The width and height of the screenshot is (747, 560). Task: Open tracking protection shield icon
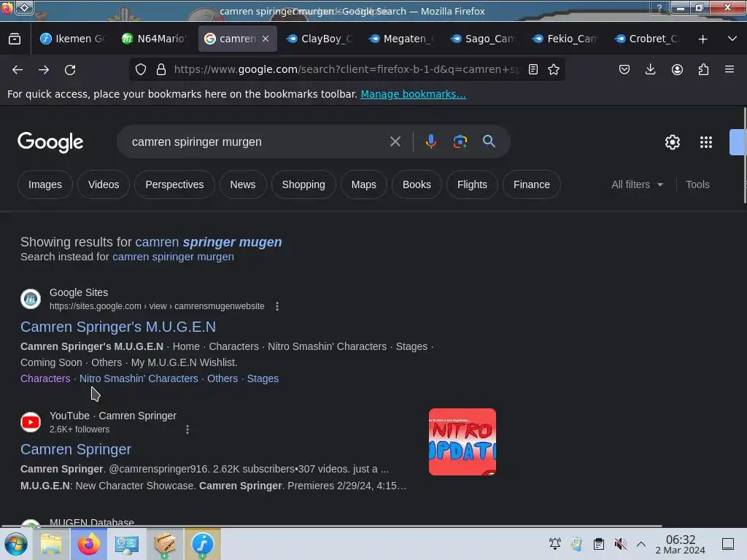tap(141, 69)
